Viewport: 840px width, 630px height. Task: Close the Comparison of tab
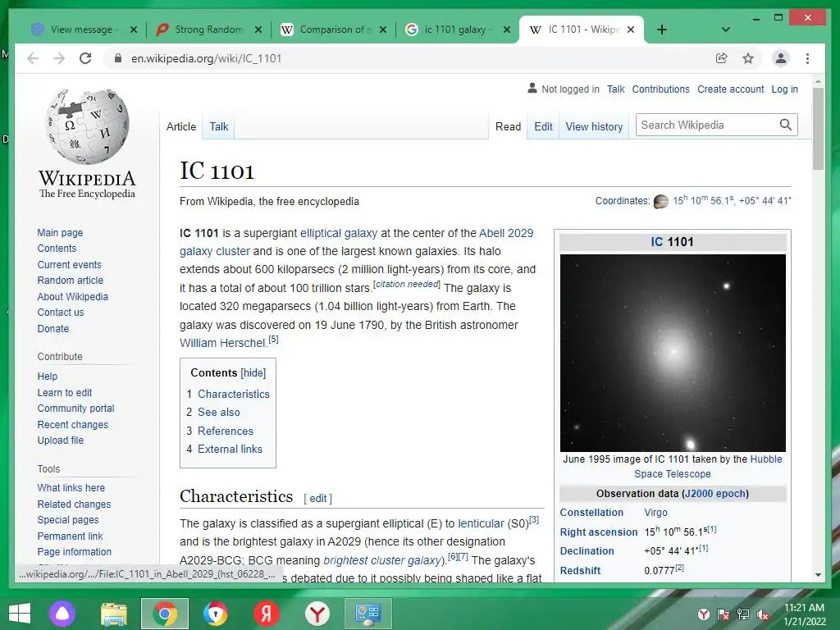coord(382,30)
